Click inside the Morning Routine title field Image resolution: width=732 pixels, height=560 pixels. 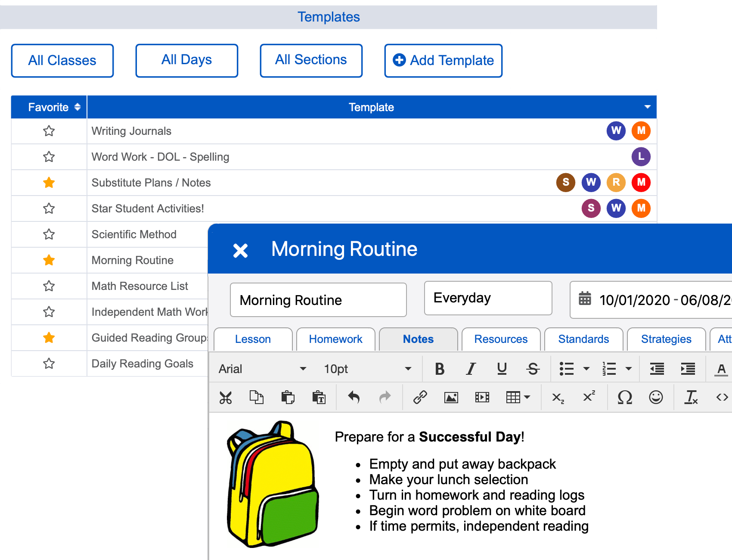click(x=318, y=300)
